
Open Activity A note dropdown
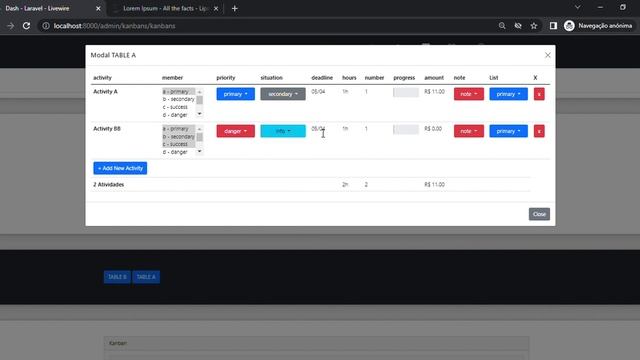[x=469, y=94]
